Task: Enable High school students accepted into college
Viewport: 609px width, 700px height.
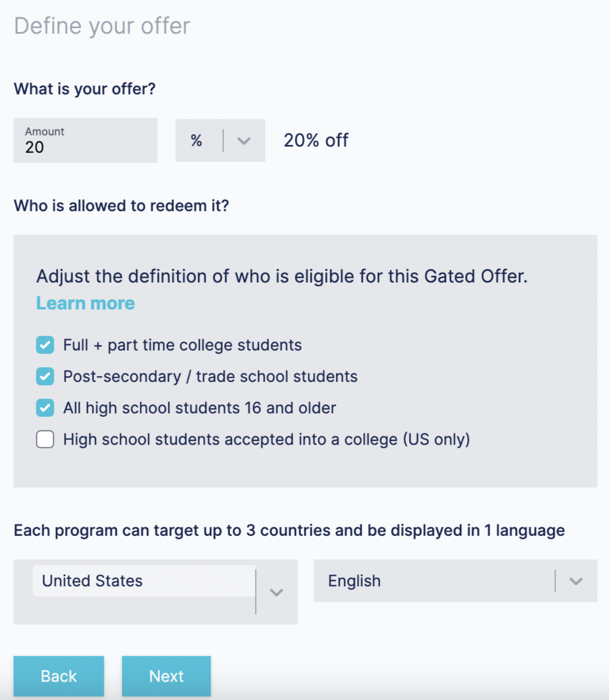Action: click(x=45, y=439)
